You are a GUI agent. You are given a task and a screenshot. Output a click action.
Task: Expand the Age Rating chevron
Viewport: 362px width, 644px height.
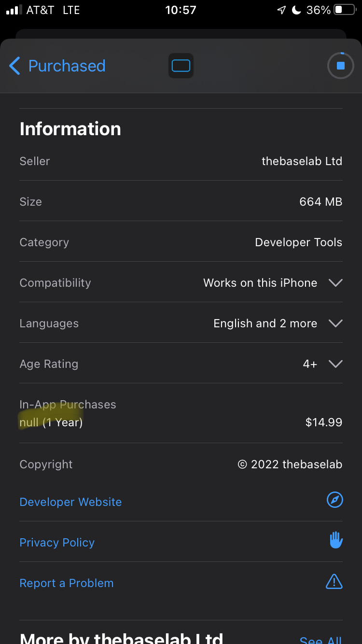coord(335,364)
